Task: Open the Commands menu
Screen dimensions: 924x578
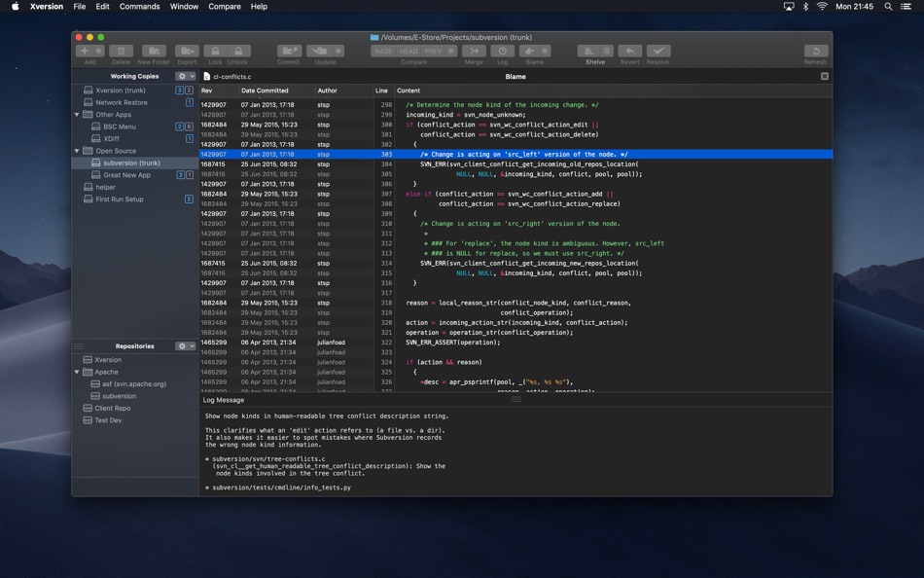Action: click(x=139, y=7)
